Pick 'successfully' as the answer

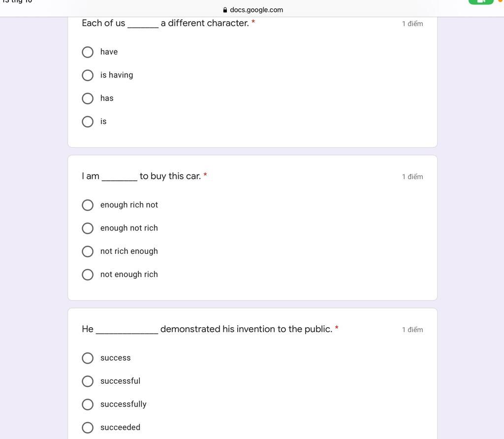pyautogui.click(x=88, y=405)
